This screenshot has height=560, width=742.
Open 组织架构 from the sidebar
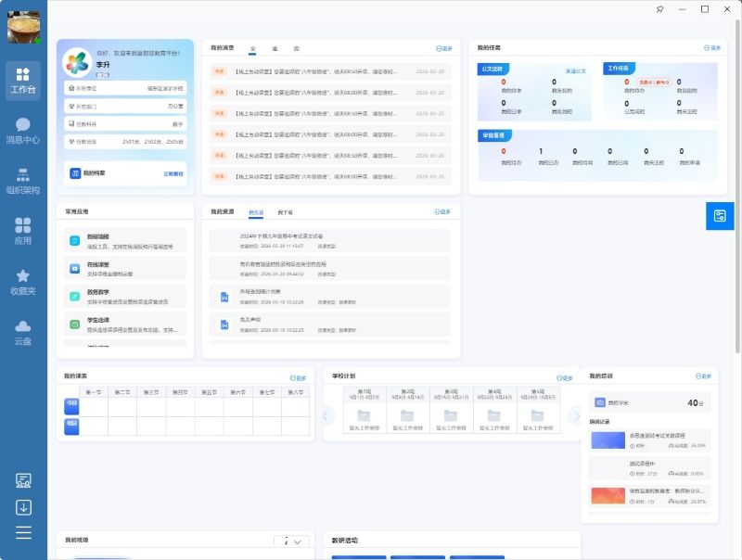pyautogui.click(x=23, y=181)
